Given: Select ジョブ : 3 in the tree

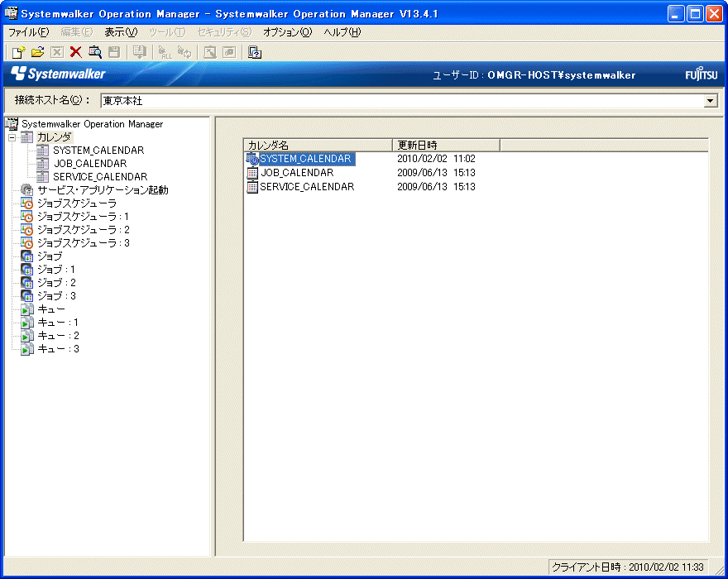Looking at the screenshot, I should pyautogui.click(x=56, y=296).
